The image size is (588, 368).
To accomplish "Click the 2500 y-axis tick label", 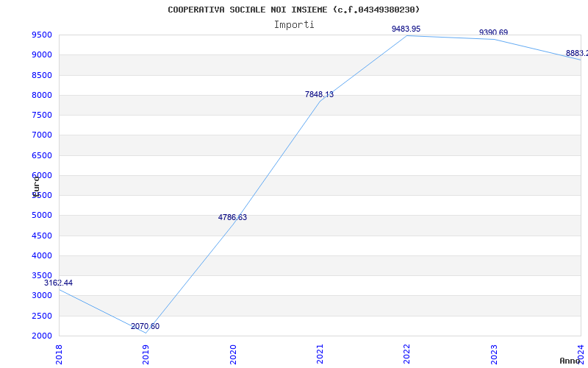I will pos(42,316).
